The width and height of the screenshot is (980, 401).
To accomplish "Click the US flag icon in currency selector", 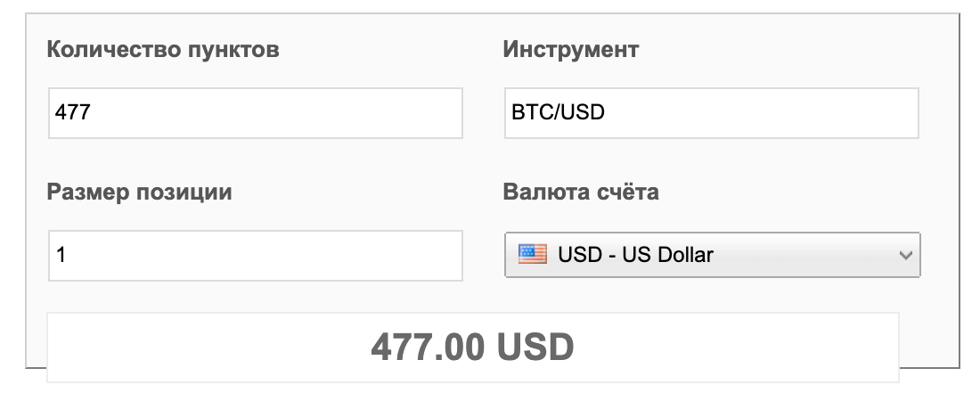I will coord(532,255).
